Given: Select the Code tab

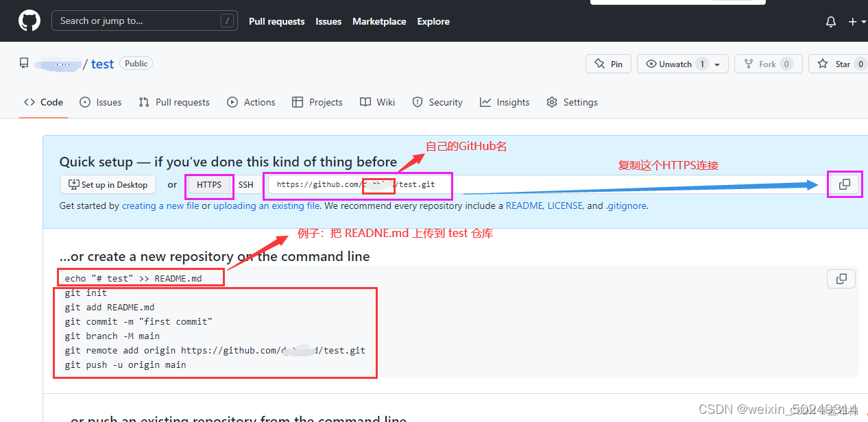Looking at the screenshot, I should (x=43, y=102).
